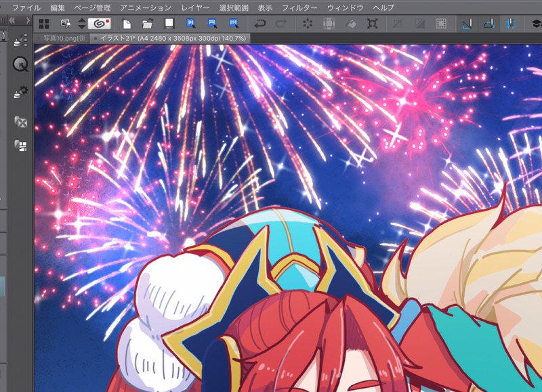Click the clear (dotted circle) toolbar icon
Viewport: 542px width, 392px height.
click(x=308, y=24)
